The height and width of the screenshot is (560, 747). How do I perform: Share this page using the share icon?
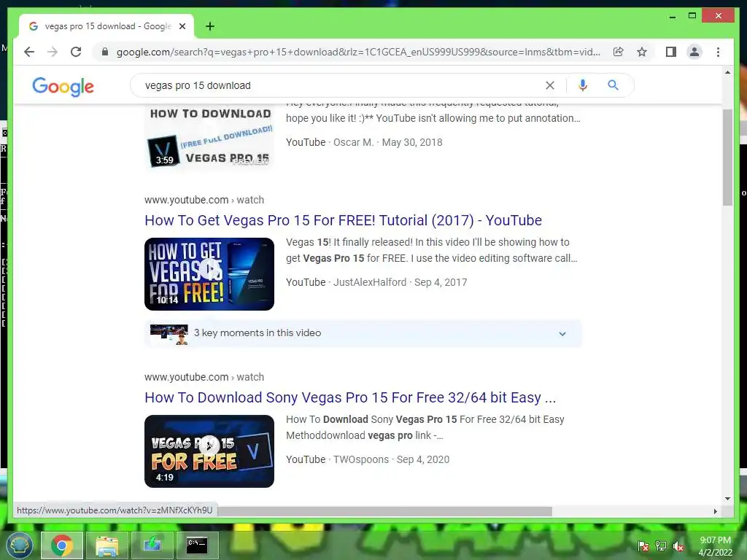coord(619,52)
